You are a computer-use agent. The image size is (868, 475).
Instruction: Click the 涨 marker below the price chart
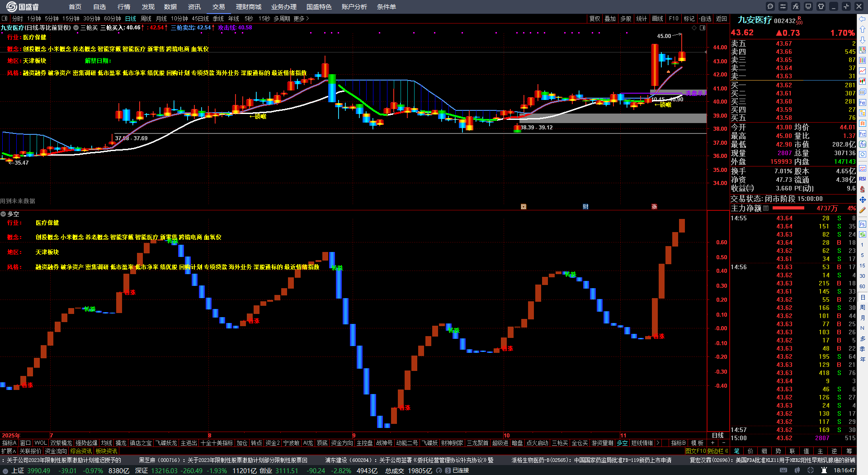pyautogui.click(x=654, y=207)
